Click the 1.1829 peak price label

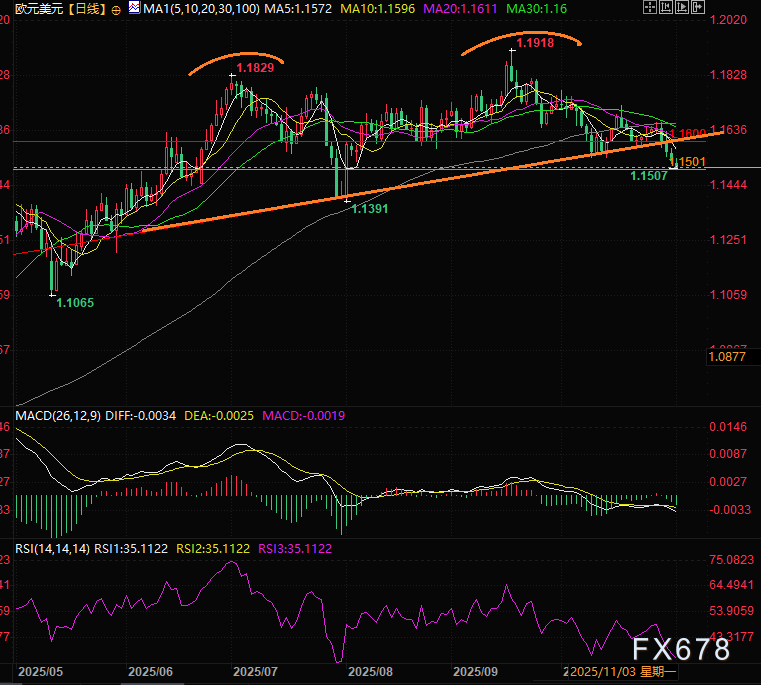[x=254, y=68]
